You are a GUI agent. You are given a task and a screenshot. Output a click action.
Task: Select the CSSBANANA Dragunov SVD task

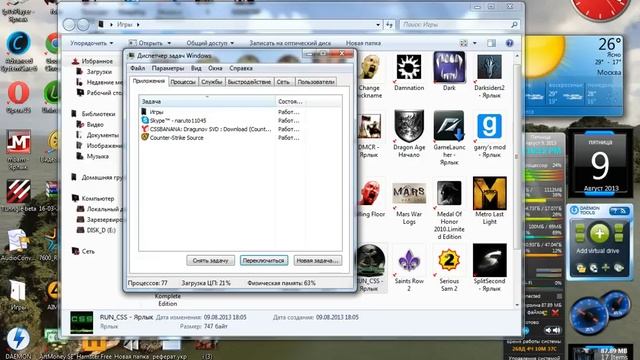tap(240, 129)
